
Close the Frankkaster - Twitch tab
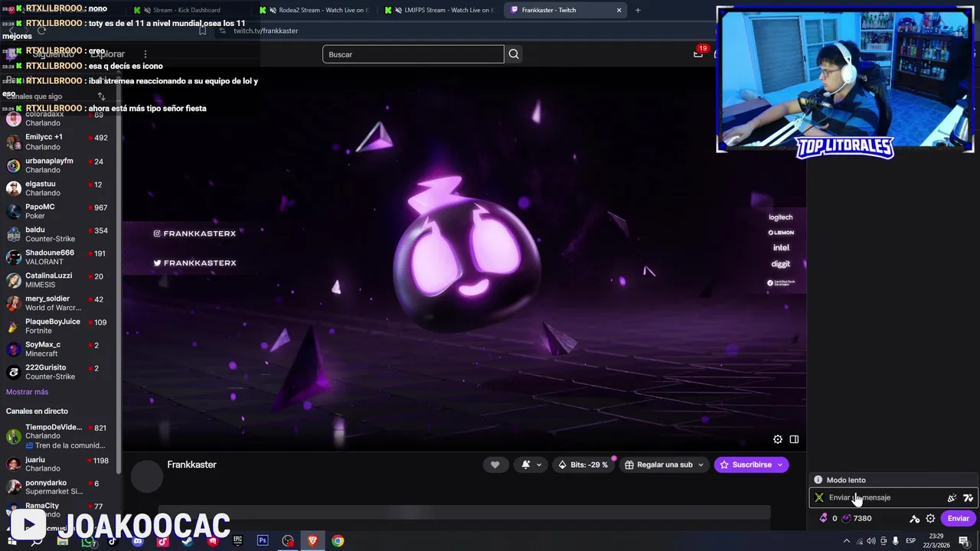(619, 10)
